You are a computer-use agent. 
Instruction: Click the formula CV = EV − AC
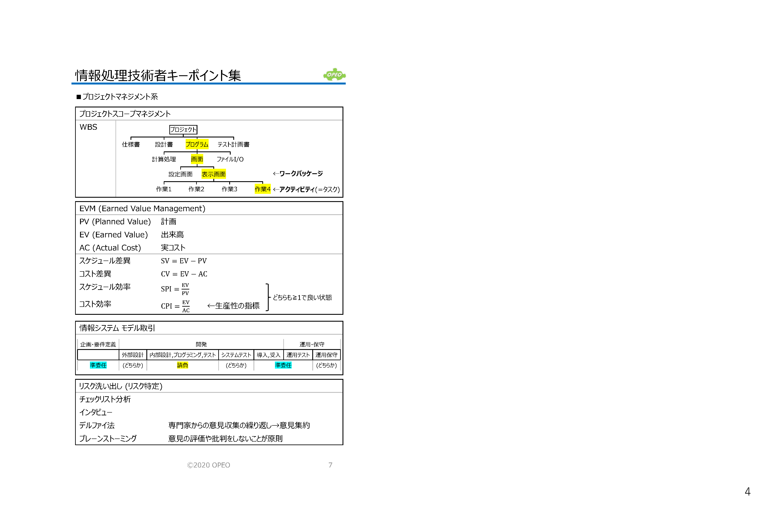coord(184,274)
